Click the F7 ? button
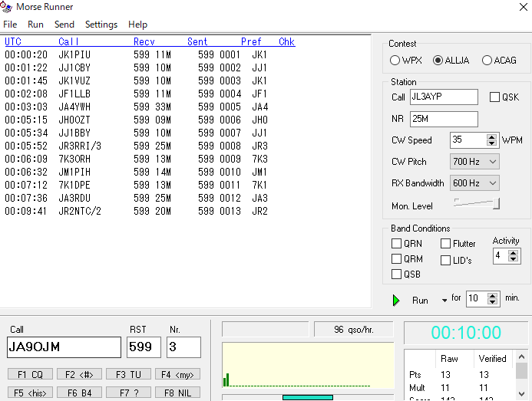The height and width of the screenshot is (401, 532). [x=129, y=393]
